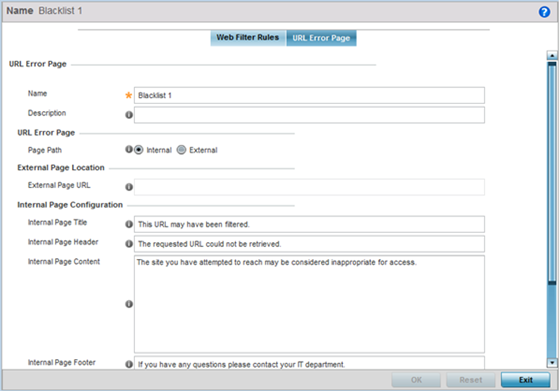Viewport: 560px width, 391px height.
Task: Click info icon next to Description field
Action: click(129, 115)
